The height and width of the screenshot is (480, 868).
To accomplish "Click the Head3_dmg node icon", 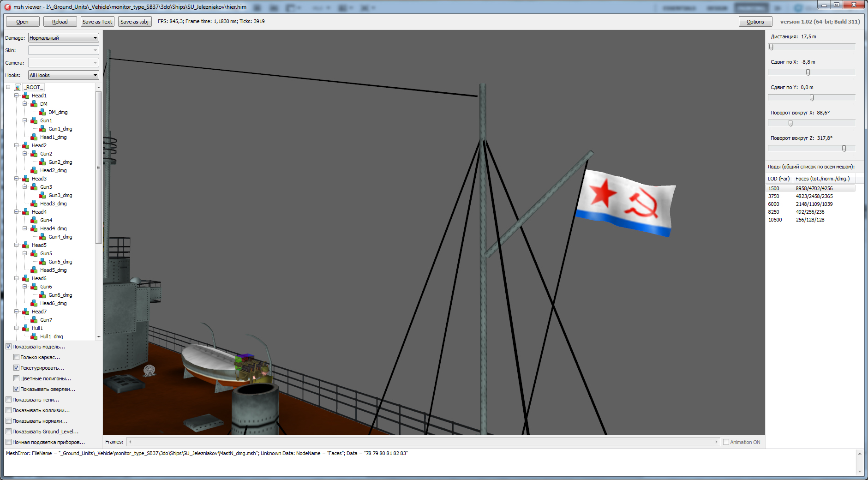I will click(x=34, y=204).
